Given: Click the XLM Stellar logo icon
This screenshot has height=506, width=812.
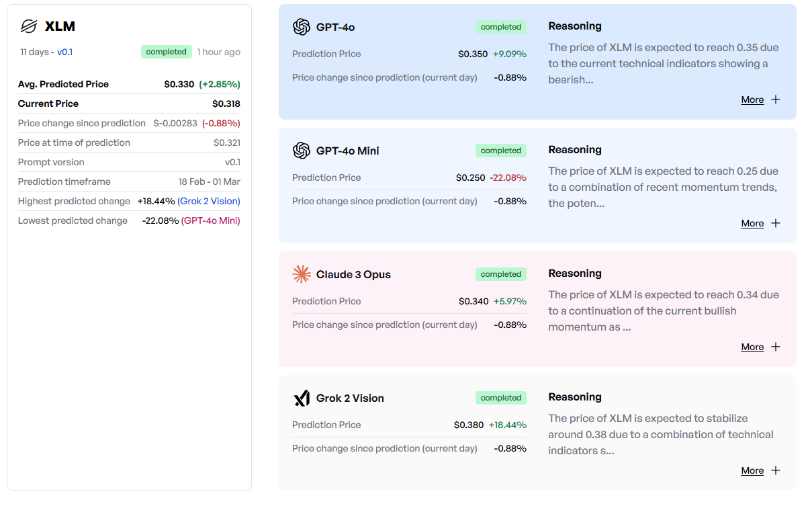Looking at the screenshot, I should point(28,26).
